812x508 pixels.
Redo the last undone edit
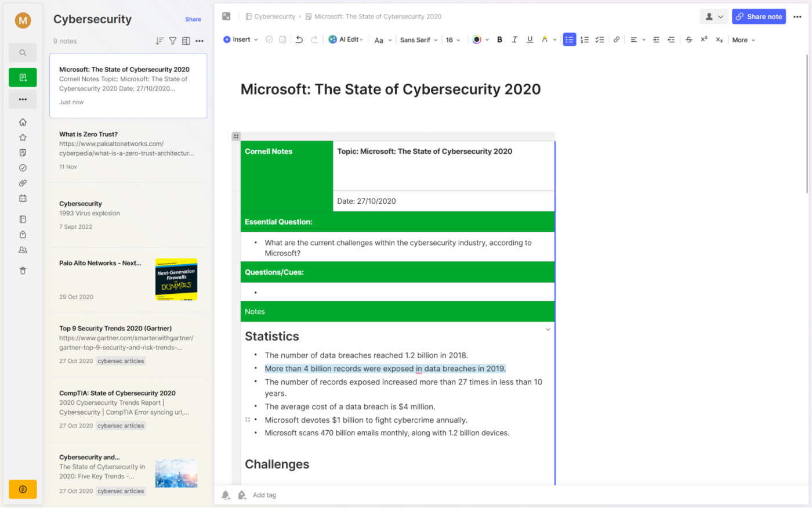click(314, 39)
